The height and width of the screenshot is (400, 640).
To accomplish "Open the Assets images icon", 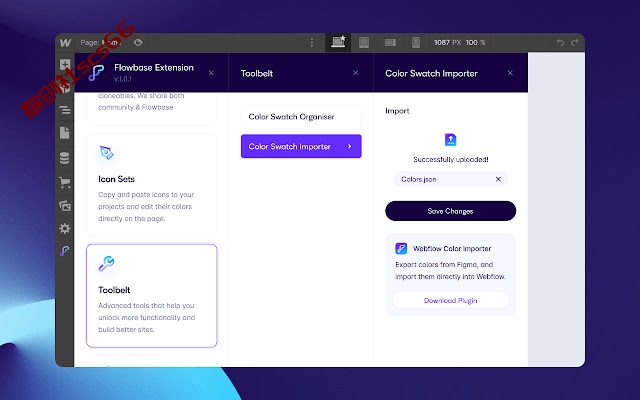I will click(64, 205).
